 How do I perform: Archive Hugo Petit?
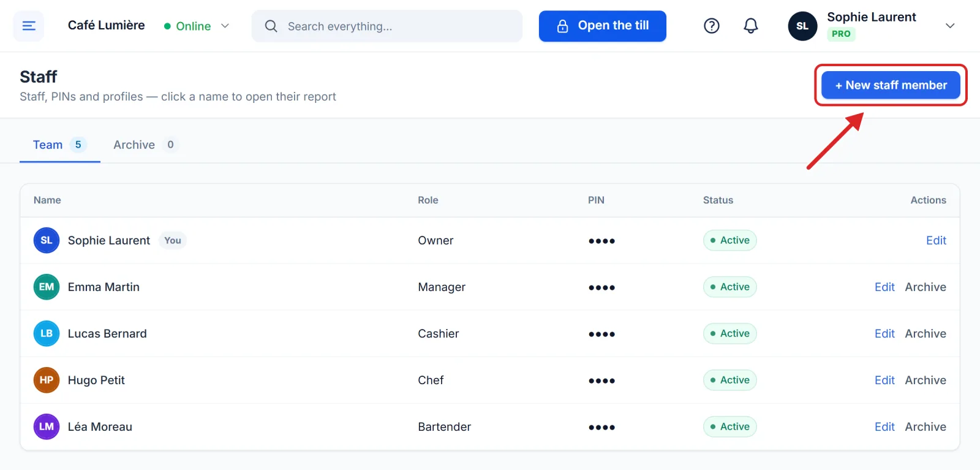[925, 380]
